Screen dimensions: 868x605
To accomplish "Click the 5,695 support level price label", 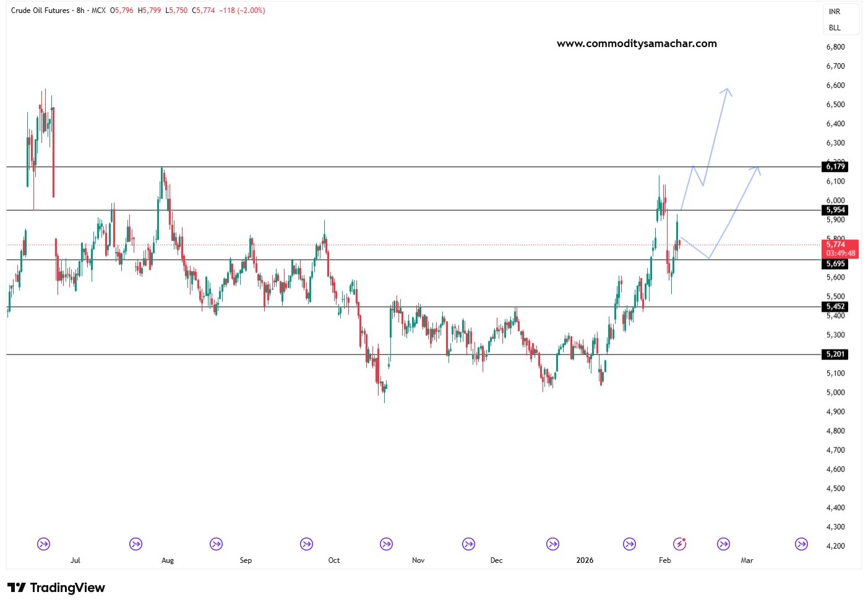I will coord(835,264).
